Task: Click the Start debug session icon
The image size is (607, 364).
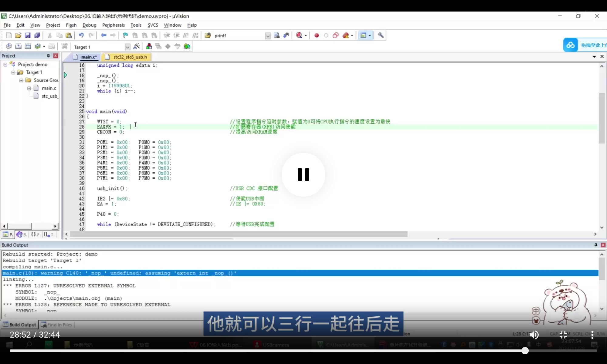Action: point(299,35)
